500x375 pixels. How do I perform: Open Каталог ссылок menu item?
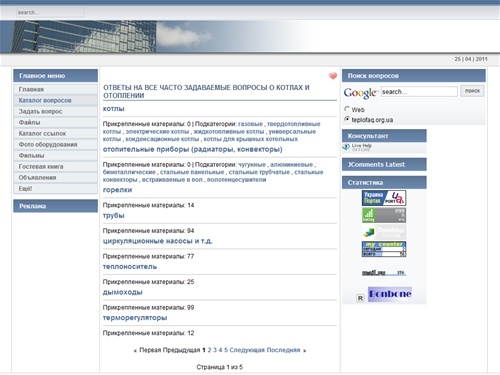pos(55,133)
